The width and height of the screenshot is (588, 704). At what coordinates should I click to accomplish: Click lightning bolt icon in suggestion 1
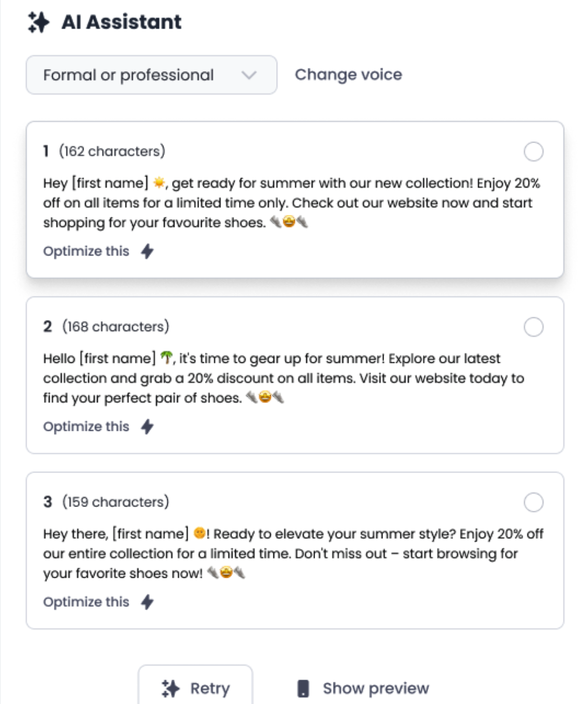[x=147, y=251]
